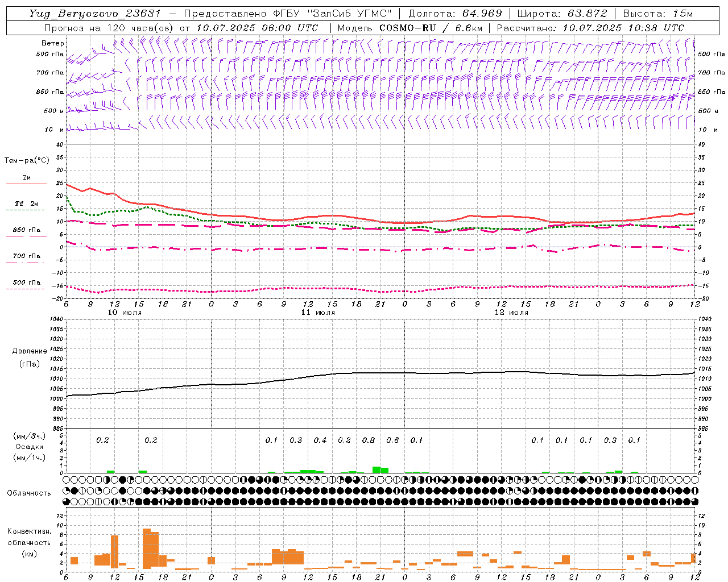This screenshot has width=728, height=582.
Task: Click the (мм/3ч.) precipitation unit label
Action: click(30, 436)
